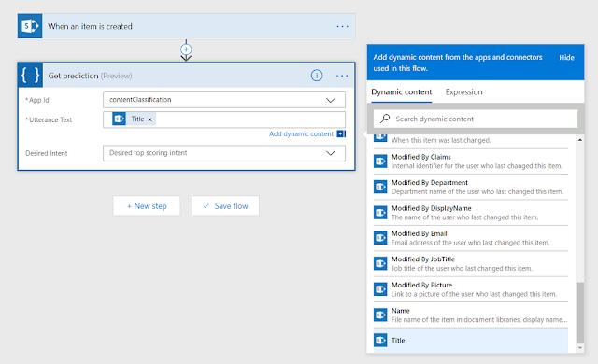
Task: Choose 'Modified By Email' label
Action: coord(420,233)
